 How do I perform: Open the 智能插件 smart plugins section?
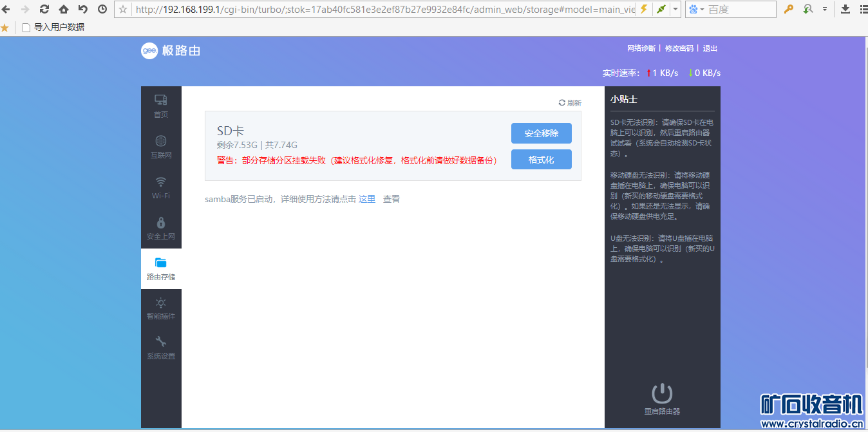pos(161,308)
